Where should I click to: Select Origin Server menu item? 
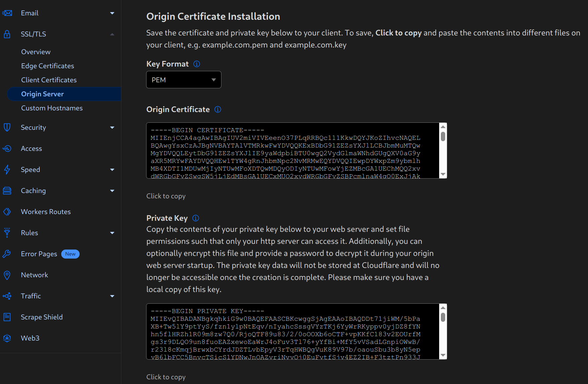click(x=64, y=94)
